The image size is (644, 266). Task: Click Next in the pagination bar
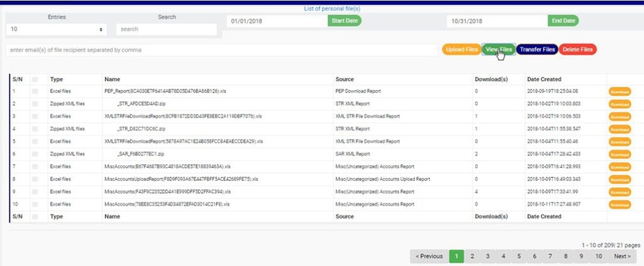click(622, 257)
